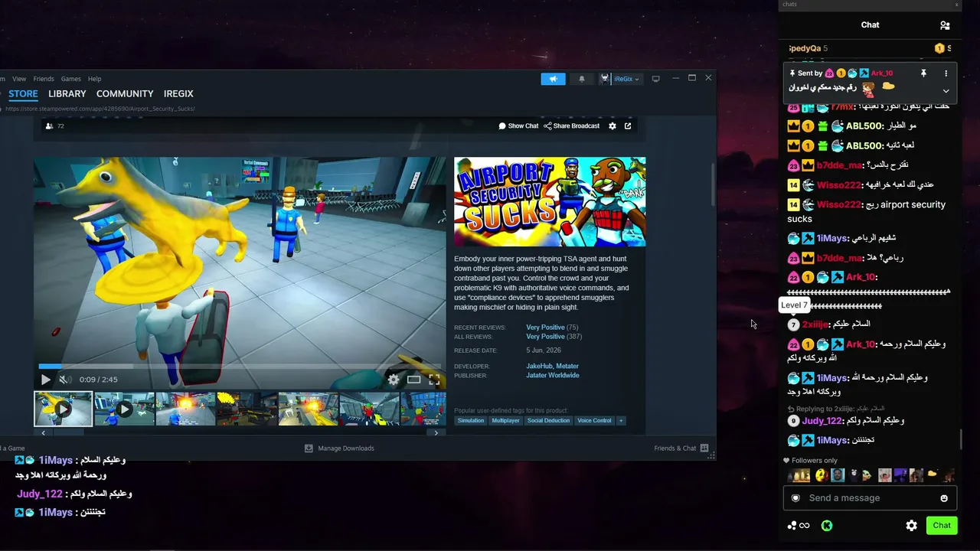This screenshot has width=980, height=551.
Task: Click the Steam page vertical scrollbar
Action: tap(713, 184)
